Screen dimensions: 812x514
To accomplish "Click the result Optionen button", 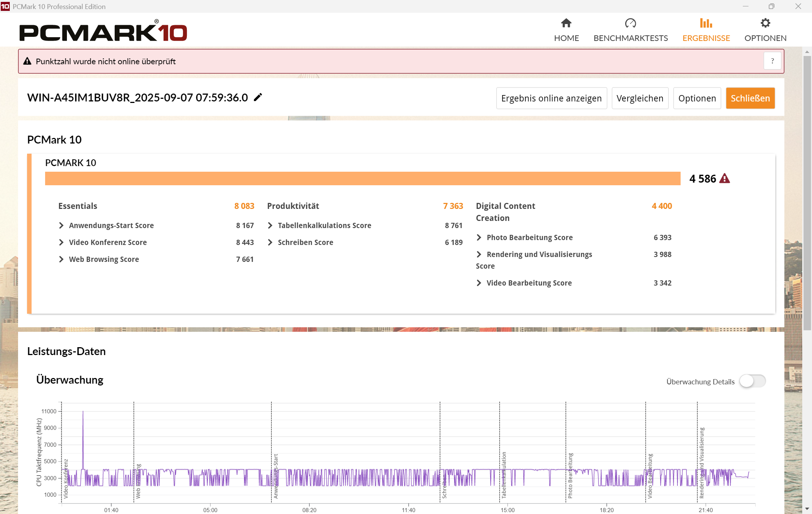I will click(697, 98).
